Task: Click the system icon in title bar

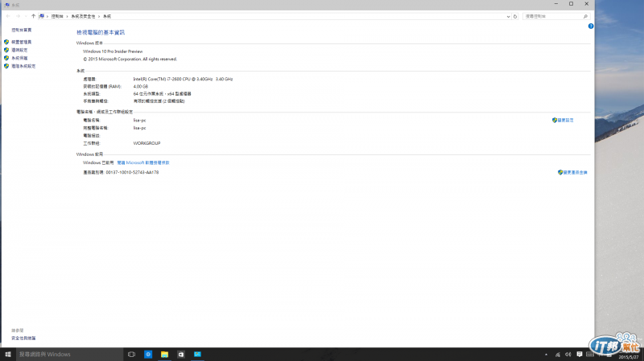Action: (x=7, y=5)
